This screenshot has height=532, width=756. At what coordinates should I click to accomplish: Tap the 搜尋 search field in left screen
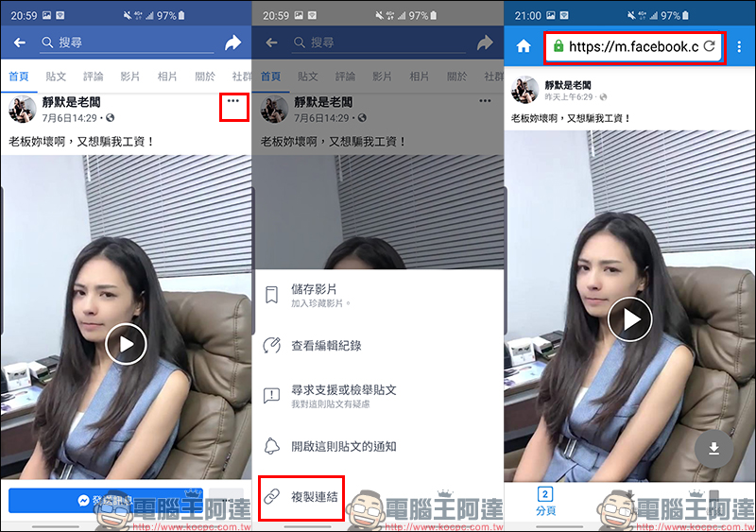tap(123, 43)
